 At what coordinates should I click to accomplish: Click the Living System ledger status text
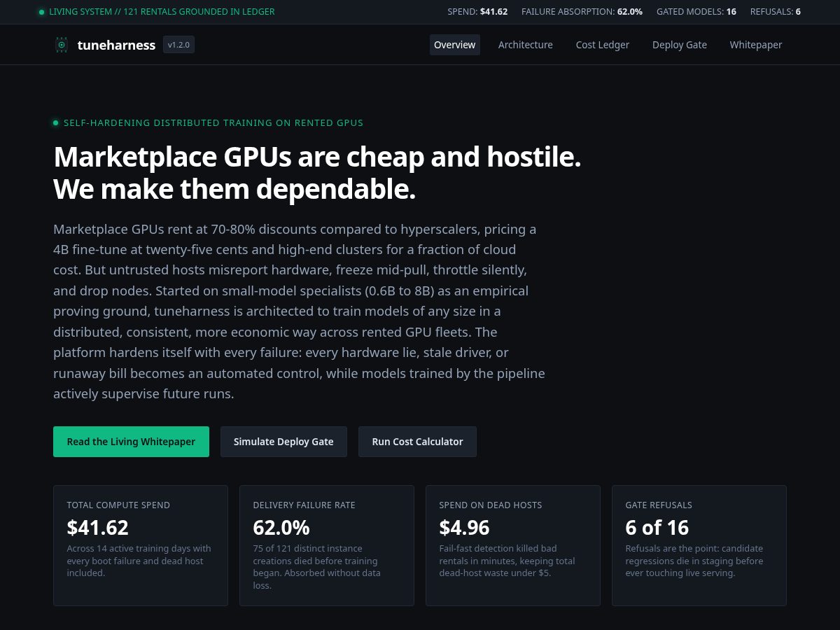162,12
